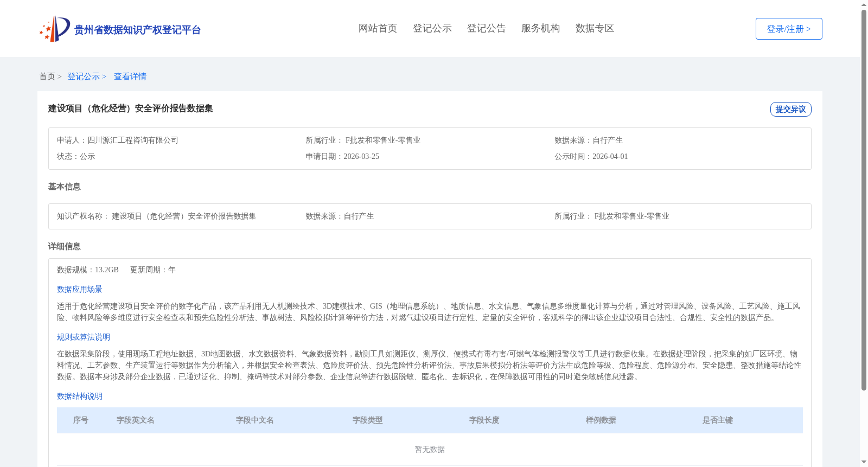Open 登记公示 in top navigation
This screenshot has width=868, height=467.
point(432,28)
